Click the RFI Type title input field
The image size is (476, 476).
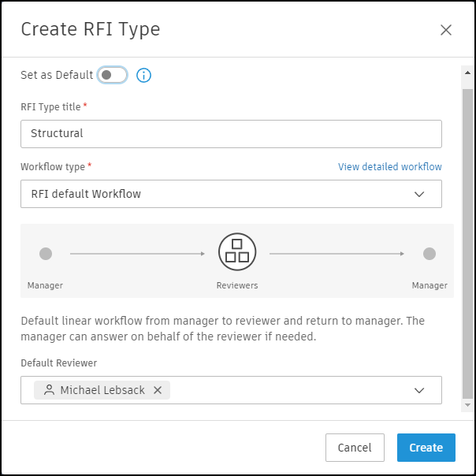pyautogui.click(x=231, y=133)
